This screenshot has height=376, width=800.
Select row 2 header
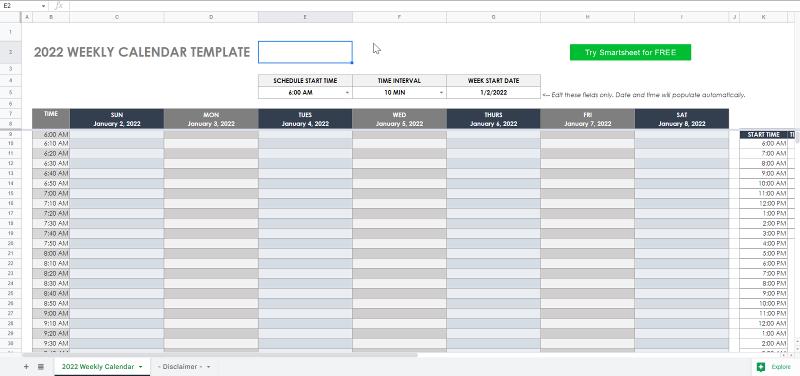[x=10, y=52]
